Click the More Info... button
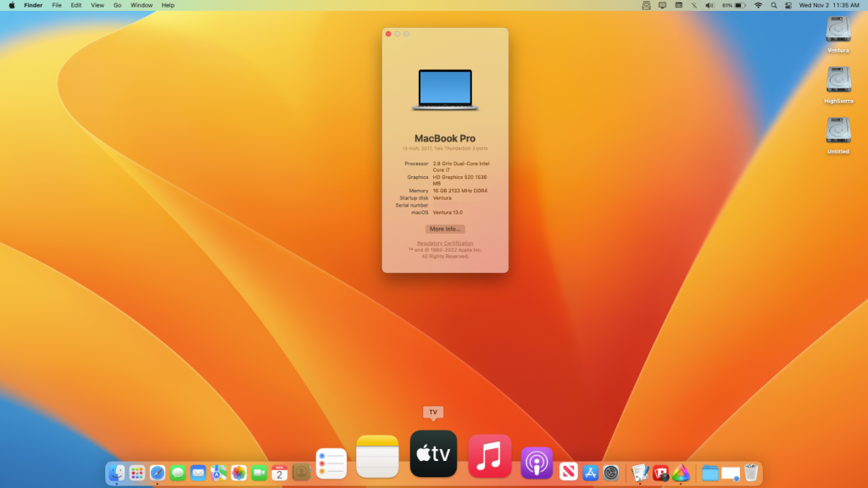The image size is (868, 488). [x=445, y=229]
